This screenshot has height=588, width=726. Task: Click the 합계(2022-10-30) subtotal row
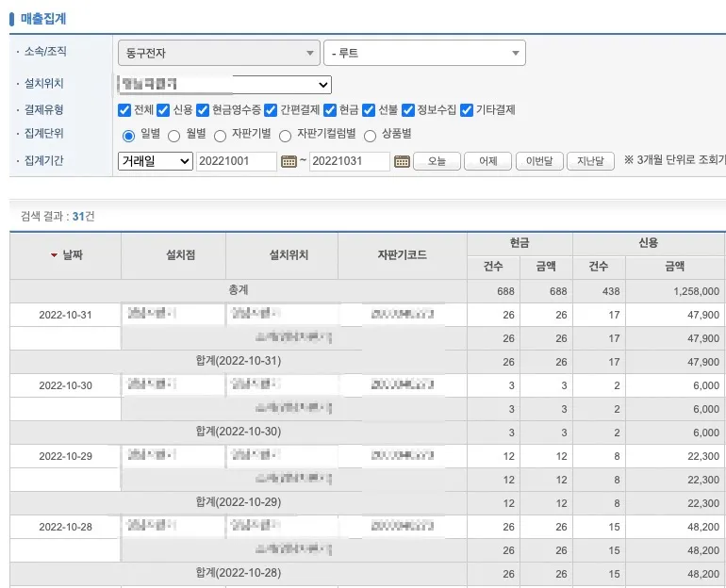point(239,432)
